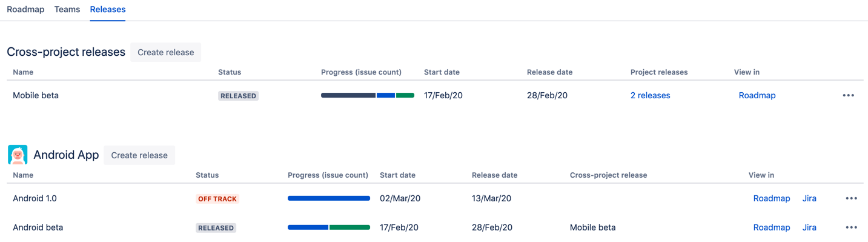Screen dimensions: 868x242
Task: Click the OFF TRACK status badge
Action: (217, 198)
